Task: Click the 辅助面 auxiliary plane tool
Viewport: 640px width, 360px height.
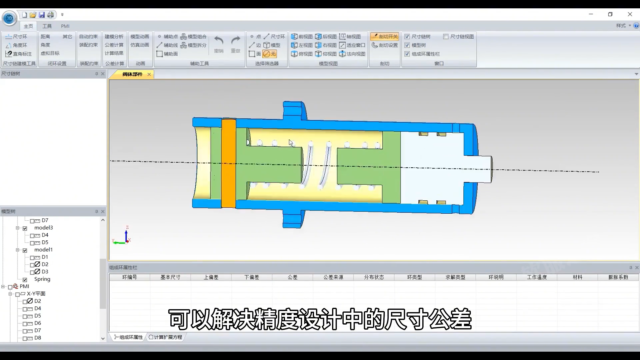Action: point(168,53)
